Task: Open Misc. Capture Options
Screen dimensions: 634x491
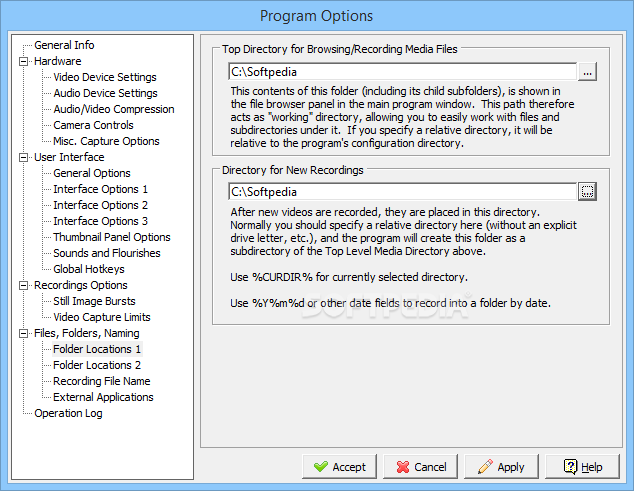Action: (106, 141)
